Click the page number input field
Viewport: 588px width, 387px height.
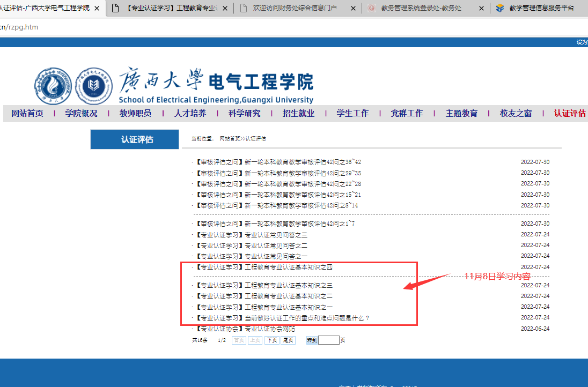(x=328, y=340)
